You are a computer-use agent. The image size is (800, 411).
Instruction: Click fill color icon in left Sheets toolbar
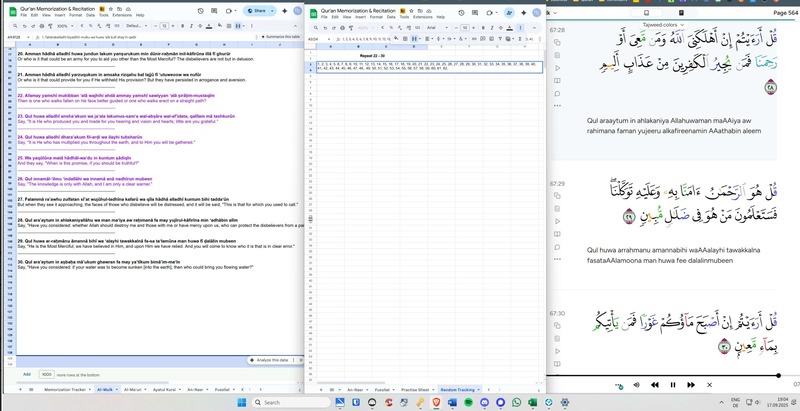point(220,26)
